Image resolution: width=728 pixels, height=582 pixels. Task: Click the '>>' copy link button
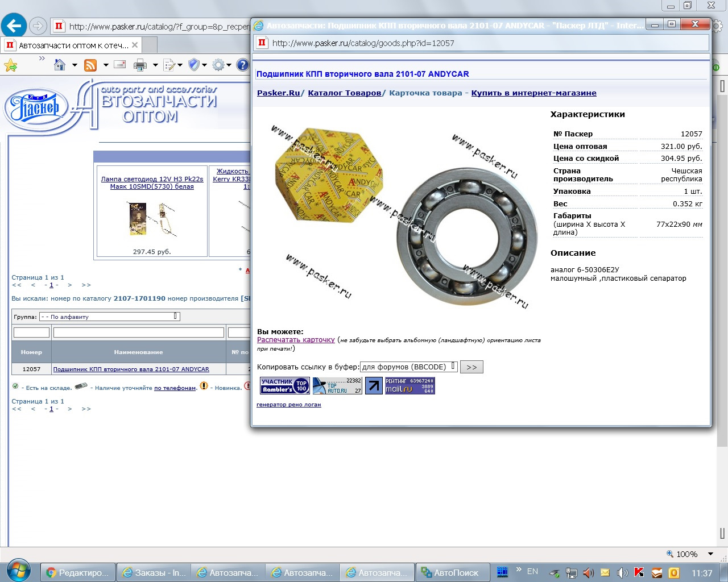[471, 367]
